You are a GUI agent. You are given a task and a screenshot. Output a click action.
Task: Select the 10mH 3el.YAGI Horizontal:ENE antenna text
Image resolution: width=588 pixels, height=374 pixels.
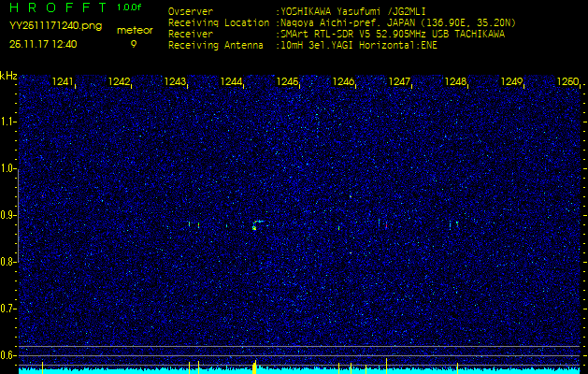356,46
